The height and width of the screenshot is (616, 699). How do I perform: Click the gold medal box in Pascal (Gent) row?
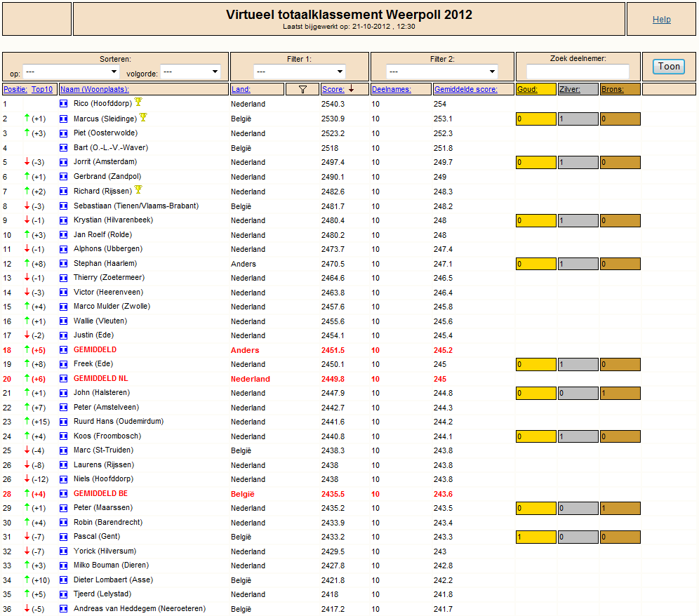[536, 537]
